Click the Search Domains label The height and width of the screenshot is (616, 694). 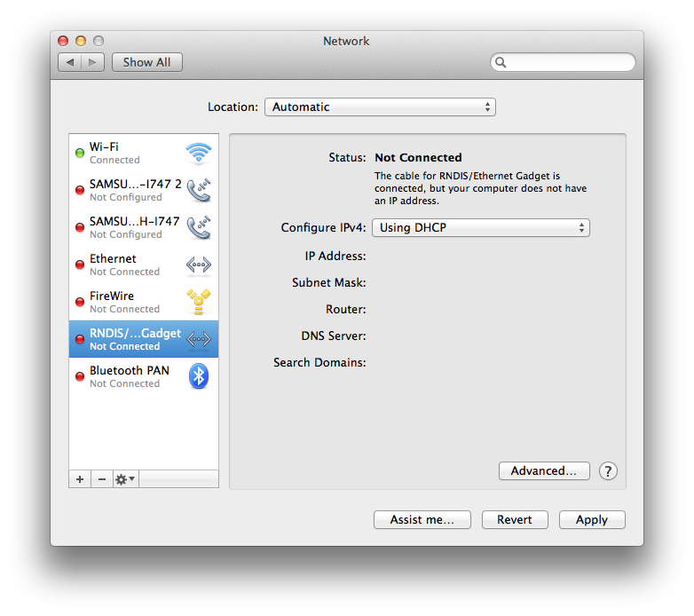click(319, 362)
